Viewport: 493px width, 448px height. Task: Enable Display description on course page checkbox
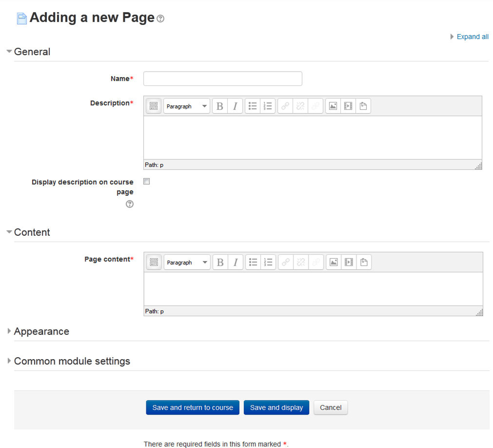(x=147, y=181)
